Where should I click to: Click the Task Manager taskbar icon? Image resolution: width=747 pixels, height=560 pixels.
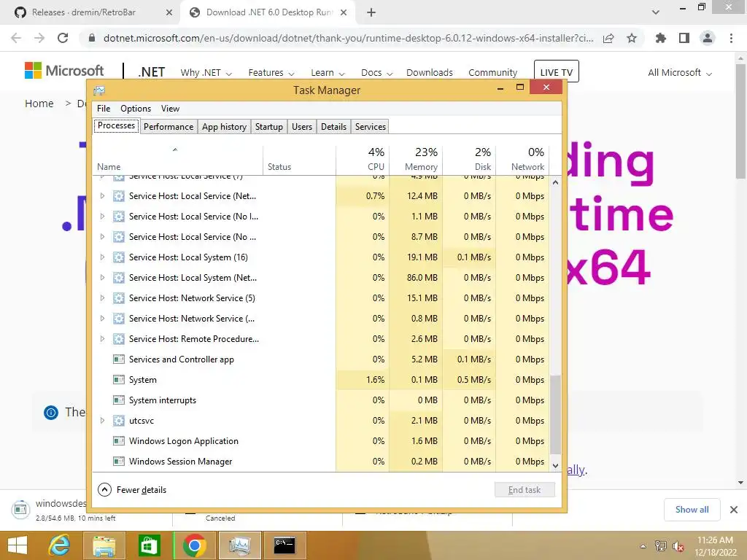pos(239,545)
